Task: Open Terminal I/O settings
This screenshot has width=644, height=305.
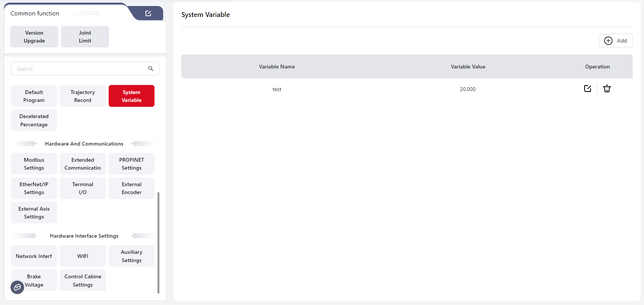Action: [83, 188]
